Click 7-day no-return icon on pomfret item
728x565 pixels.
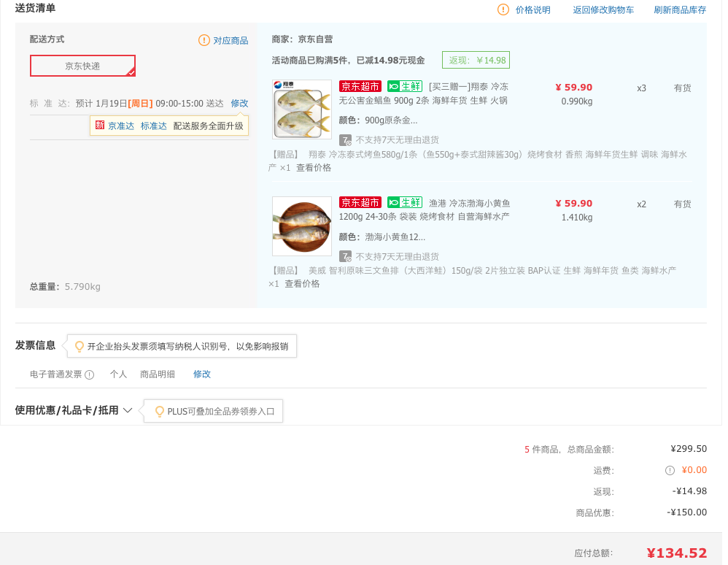click(x=346, y=140)
